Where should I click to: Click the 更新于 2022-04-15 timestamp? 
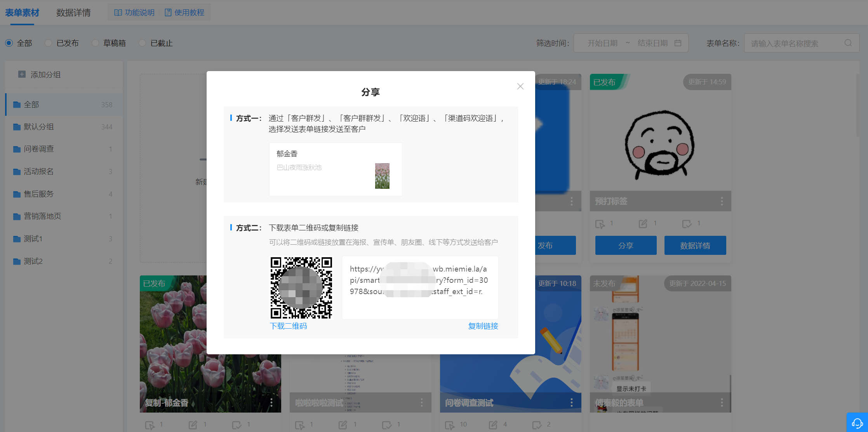(x=697, y=284)
